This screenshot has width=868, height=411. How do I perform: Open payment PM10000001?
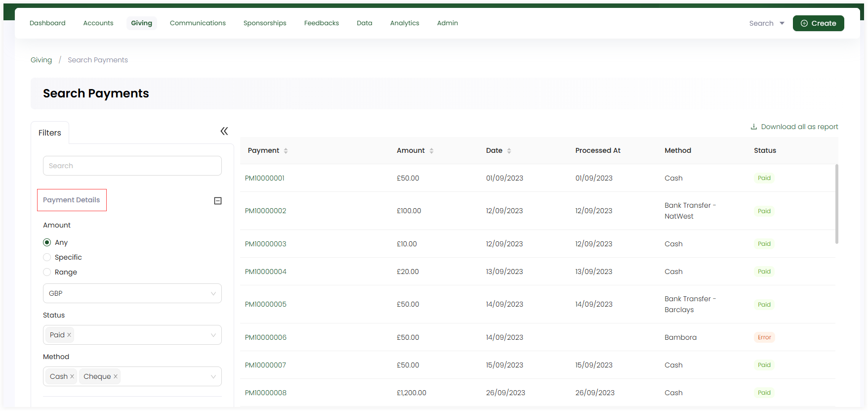tap(265, 178)
